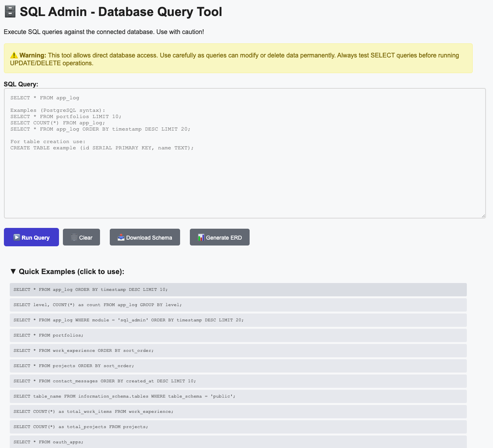Image resolution: width=493 pixels, height=448 pixels.
Task: Choose the module = 'sql_admin' example query
Action: [x=238, y=320]
